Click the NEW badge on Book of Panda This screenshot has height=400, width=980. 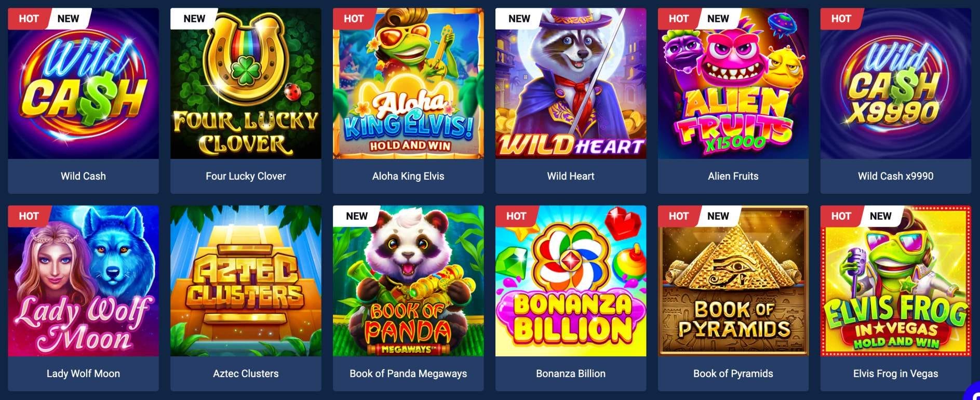(x=356, y=216)
